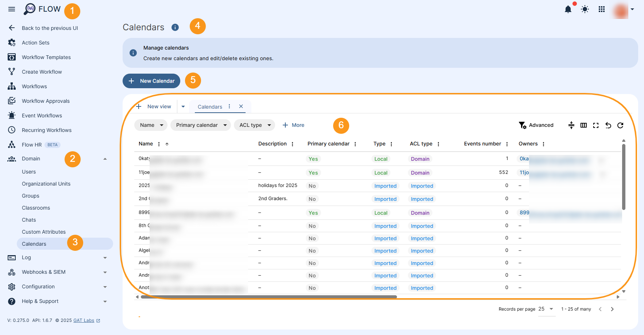Open the Primary calendar filter dropdown
Screen dimensions: 644x335
pyautogui.click(x=200, y=125)
